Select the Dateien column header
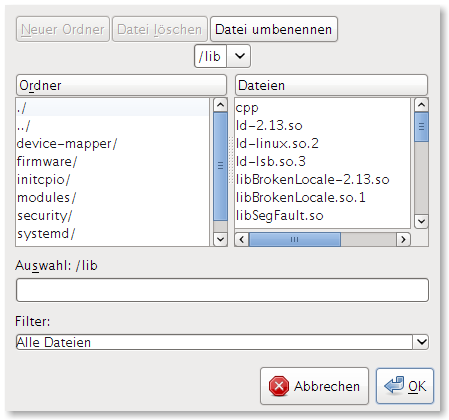The width and height of the screenshot is (449, 420). tap(331, 85)
